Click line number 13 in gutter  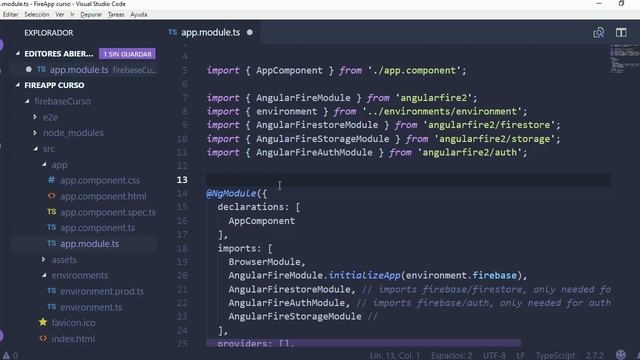tap(182, 180)
